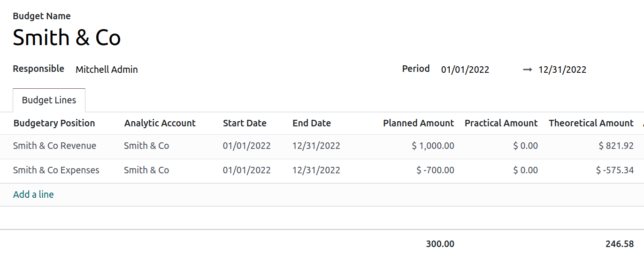This screenshot has width=644, height=256.
Task: Click the $ 821.92 theoretical amount cell
Action: click(x=616, y=146)
